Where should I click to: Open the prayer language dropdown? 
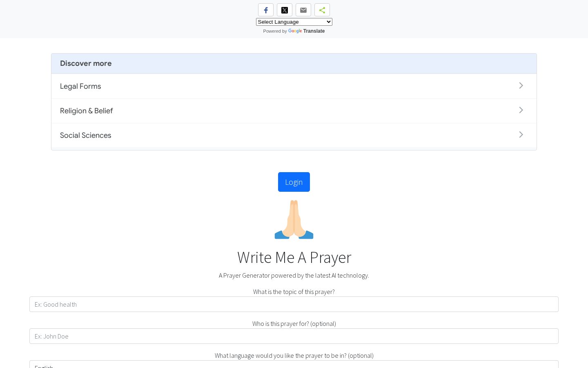pyautogui.click(x=294, y=364)
